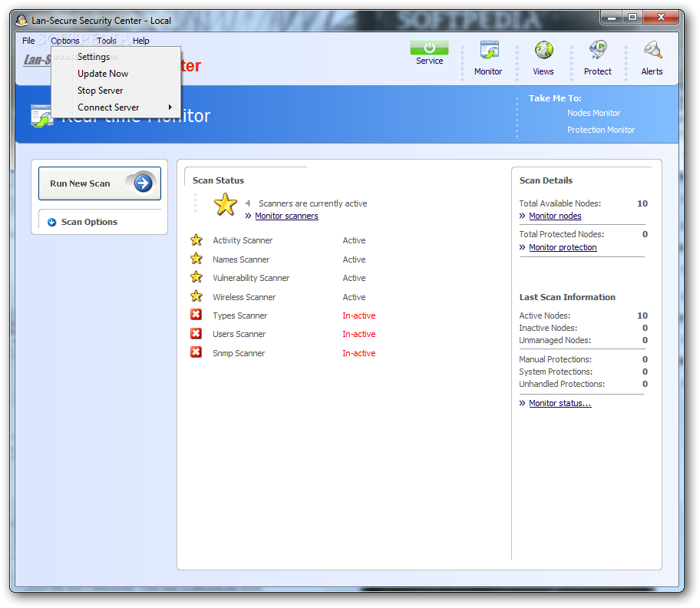The width and height of the screenshot is (700, 608).
Task: Click the green Service power icon
Action: point(429,48)
